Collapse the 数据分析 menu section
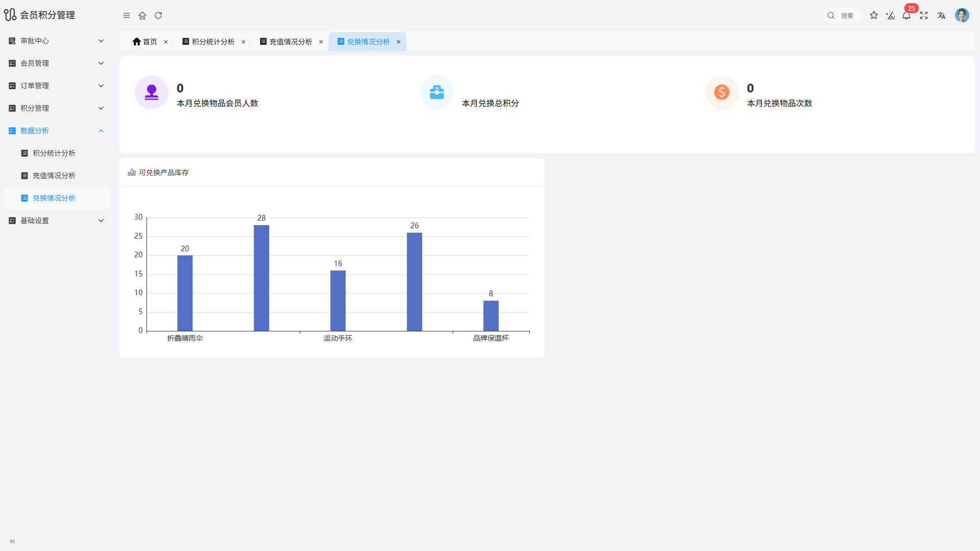980x551 pixels. click(x=56, y=131)
